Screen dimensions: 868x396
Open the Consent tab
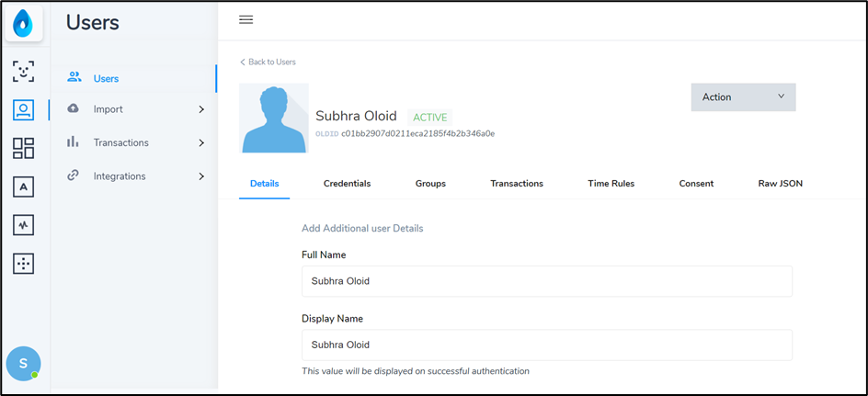696,183
